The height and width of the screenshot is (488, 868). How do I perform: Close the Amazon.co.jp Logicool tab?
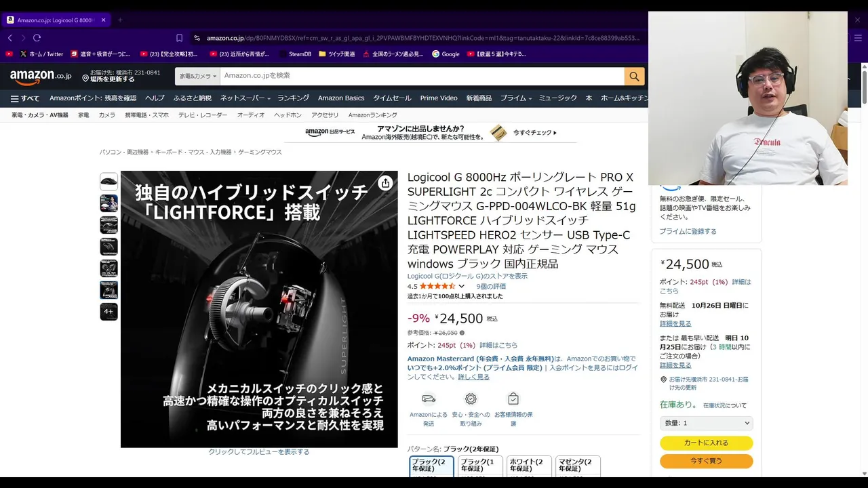(103, 20)
